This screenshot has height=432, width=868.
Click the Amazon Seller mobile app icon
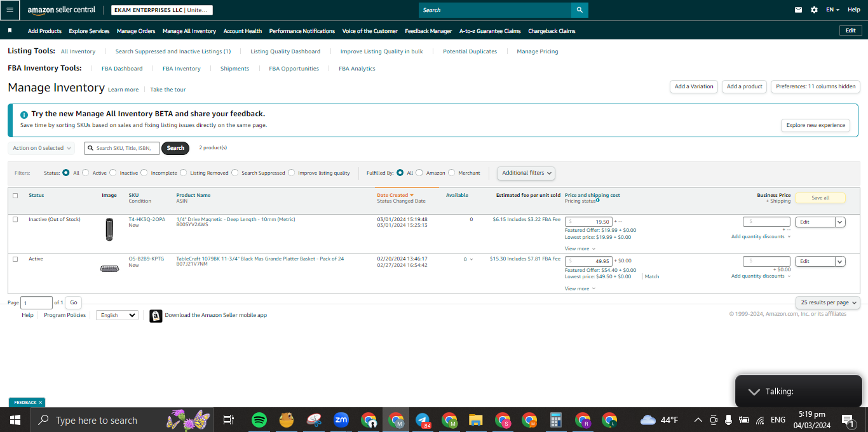[156, 316]
